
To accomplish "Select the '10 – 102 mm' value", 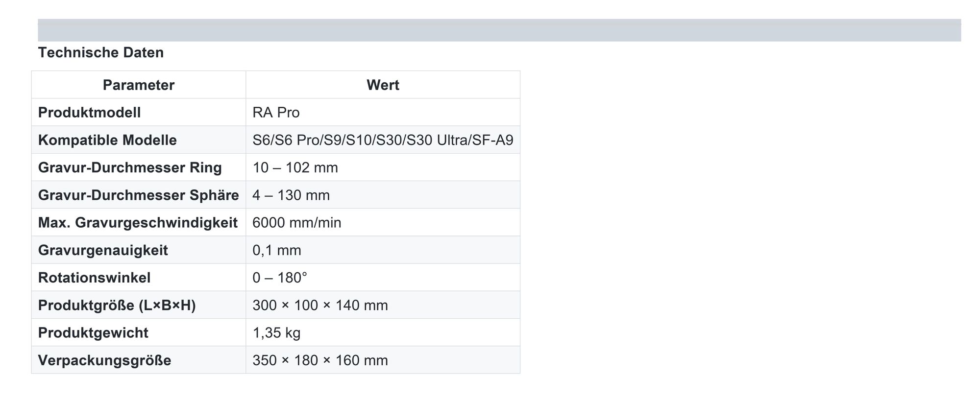I will click(x=295, y=167).
